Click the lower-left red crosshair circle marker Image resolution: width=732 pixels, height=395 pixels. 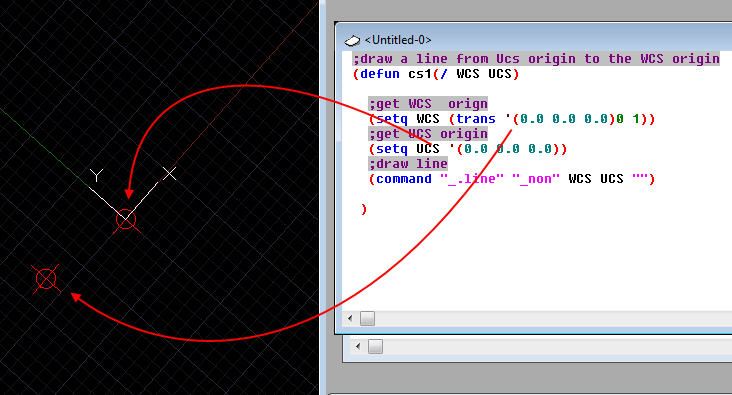(46, 279)
